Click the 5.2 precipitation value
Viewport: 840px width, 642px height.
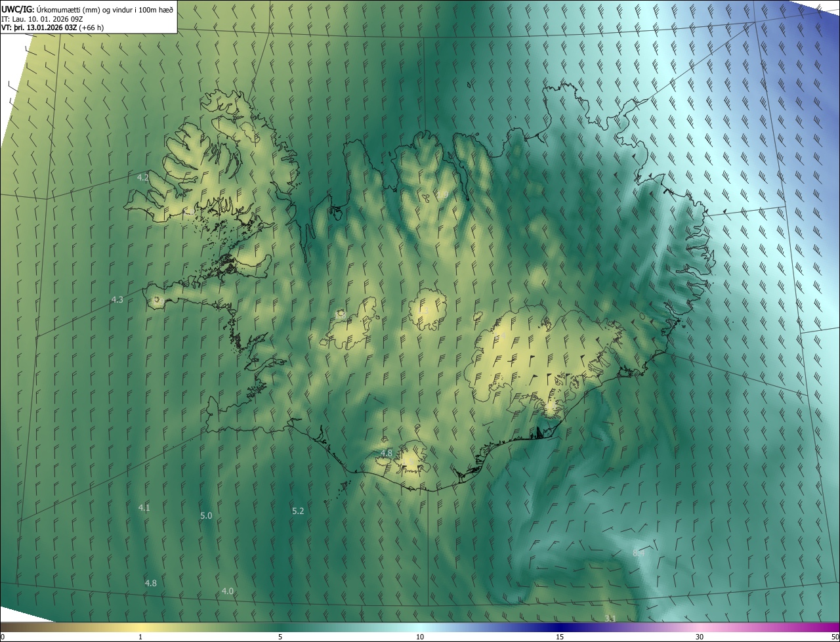(298, 510)
